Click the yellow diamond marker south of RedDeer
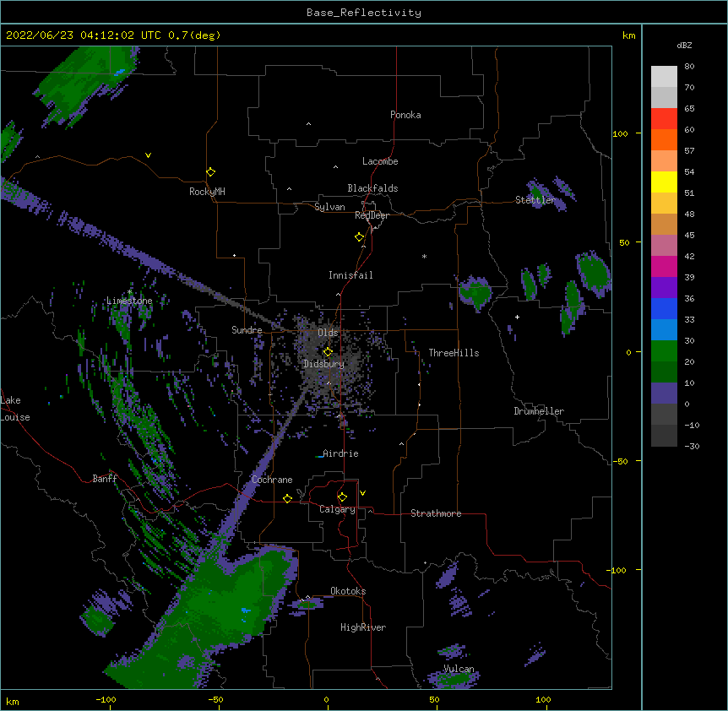The image size is (728, 711). (x=360, y=237)
